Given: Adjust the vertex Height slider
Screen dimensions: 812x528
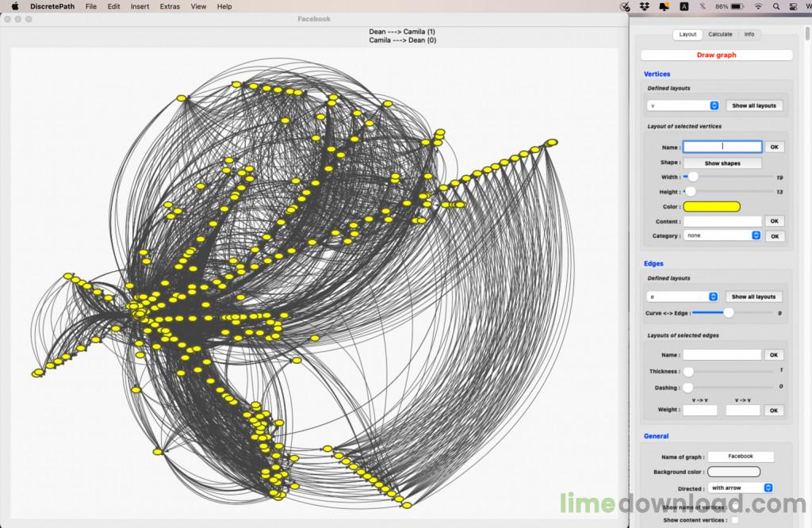Looking at the screenshot, I should [x=691, y=192].
